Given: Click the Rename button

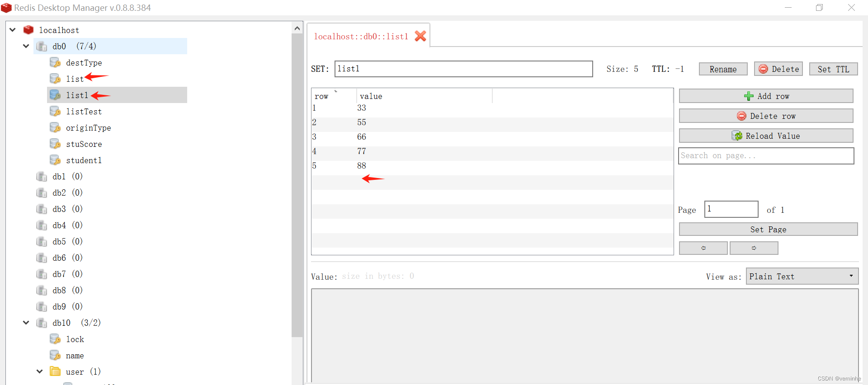Looking at the screenshot, I should pos(723,69).
